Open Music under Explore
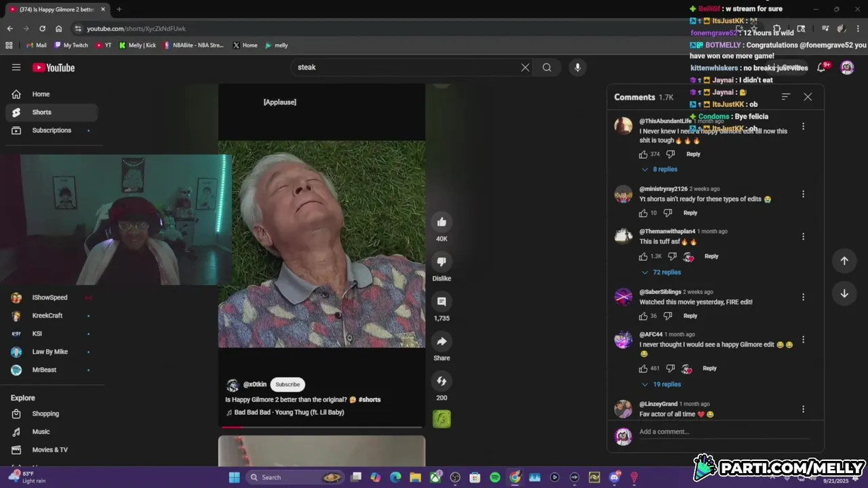Viewport: 868px width, 488px height. pyautogui.click(x=52, y=432)
